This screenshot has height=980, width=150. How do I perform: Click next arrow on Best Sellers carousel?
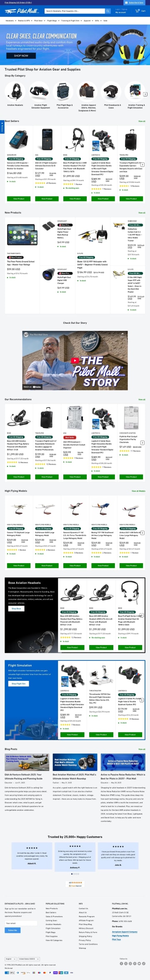(x=142, y=164)
